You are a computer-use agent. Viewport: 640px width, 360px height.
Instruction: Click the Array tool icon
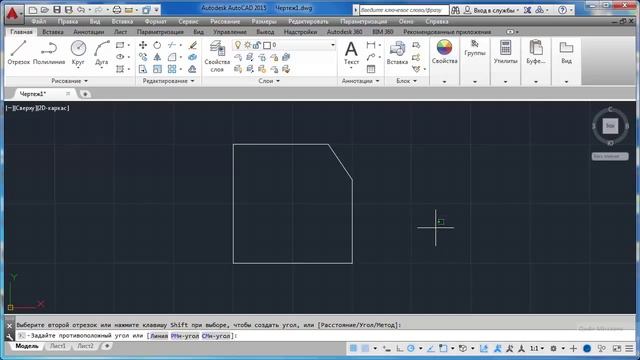[x=172, y=69]
